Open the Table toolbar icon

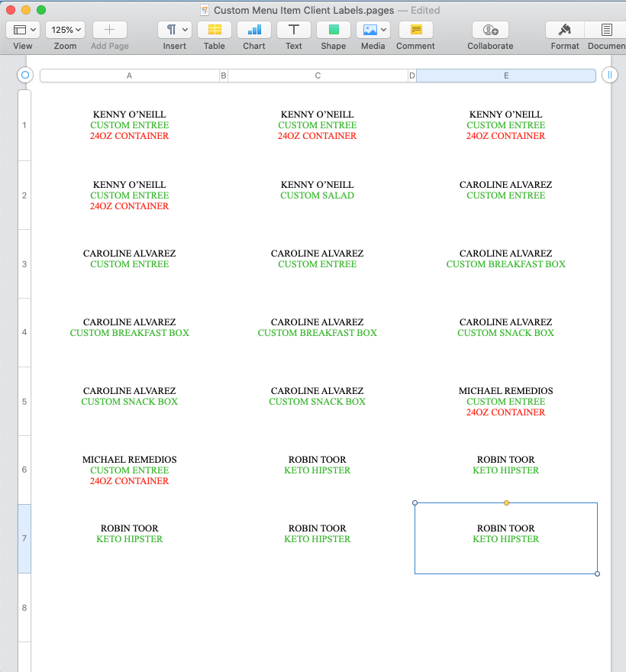[215, 31]
